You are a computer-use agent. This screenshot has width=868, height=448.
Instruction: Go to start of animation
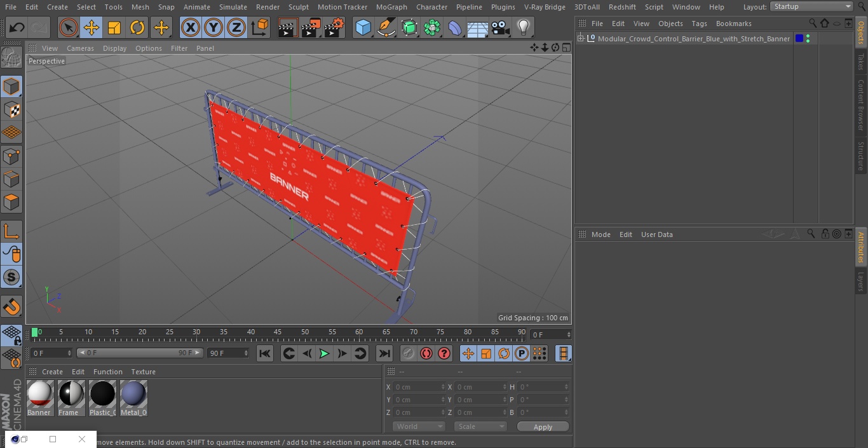pyautogui.click(x=265, y=353)
